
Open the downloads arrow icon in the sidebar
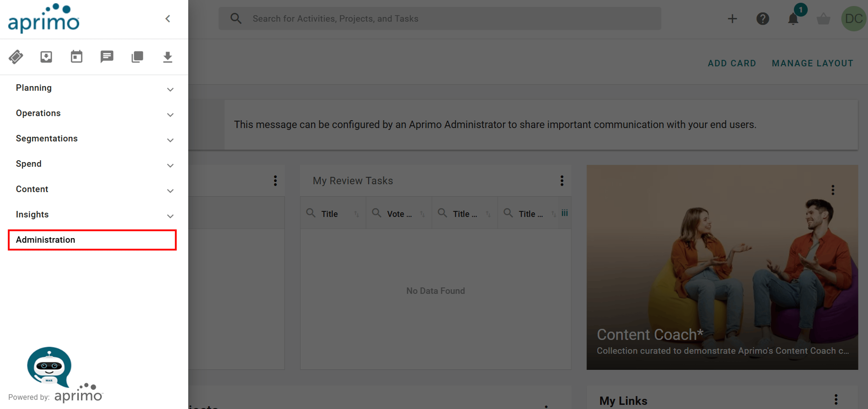(167, 57)
